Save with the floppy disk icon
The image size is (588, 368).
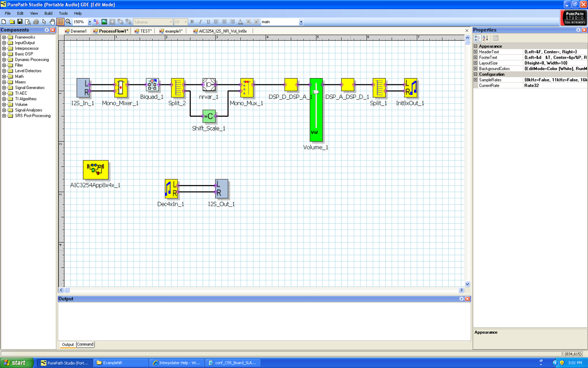[x=20, y=22]
